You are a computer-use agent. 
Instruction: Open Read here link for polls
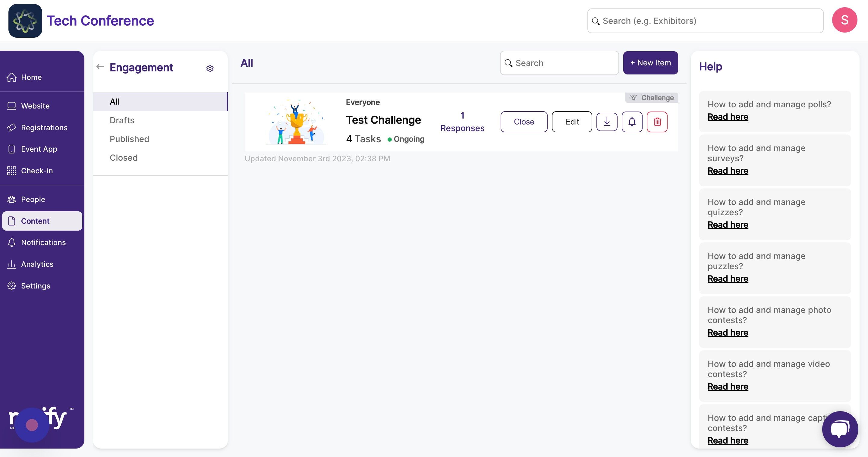tap(728, 117)
